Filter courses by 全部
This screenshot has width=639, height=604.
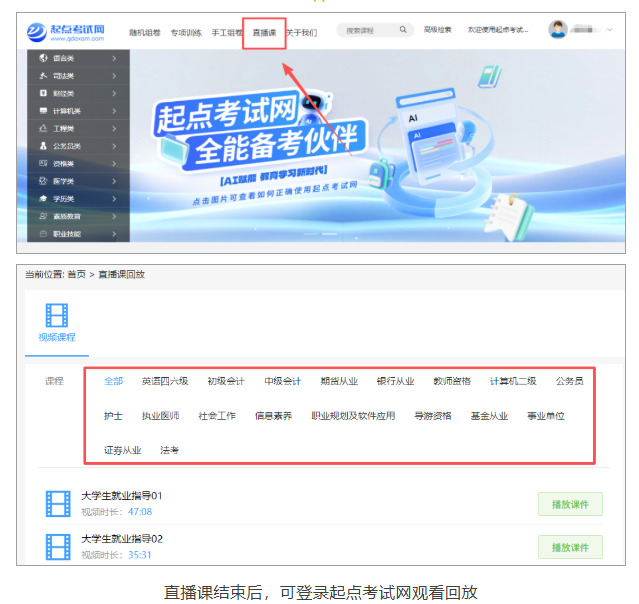coord(113,381)
